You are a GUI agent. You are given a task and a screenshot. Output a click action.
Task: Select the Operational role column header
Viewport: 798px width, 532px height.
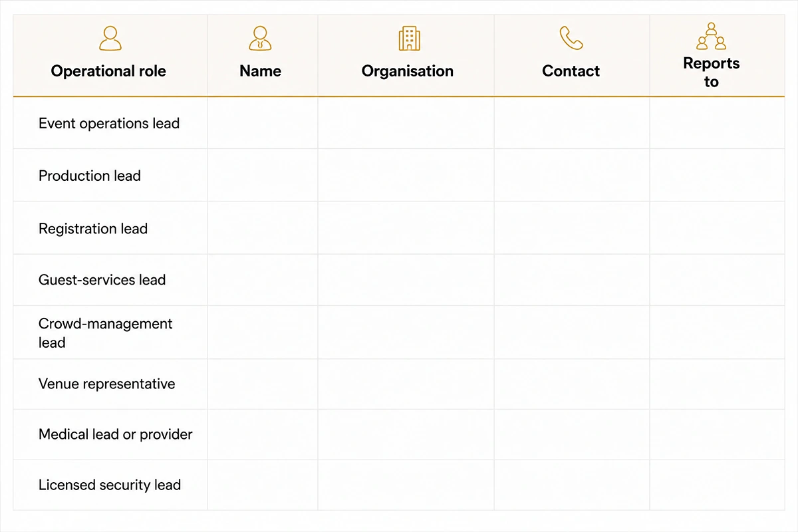click(108, 71)
